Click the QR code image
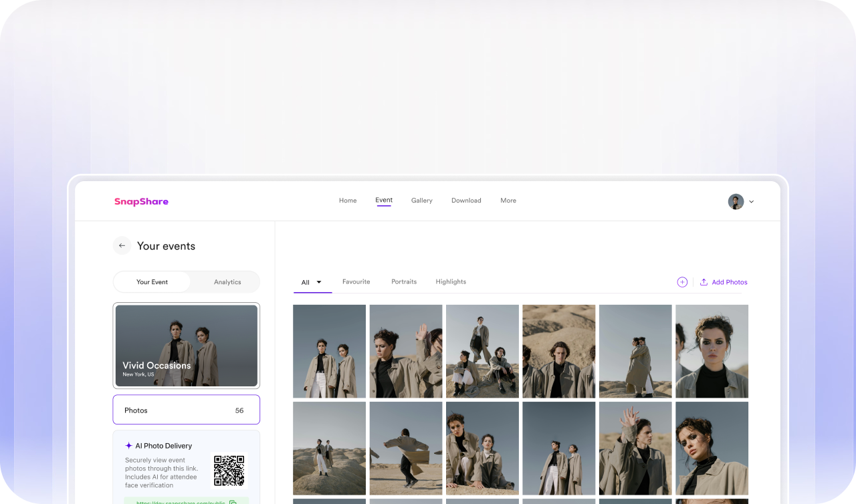Screen dimensions: 856x504 pos(229,471)
